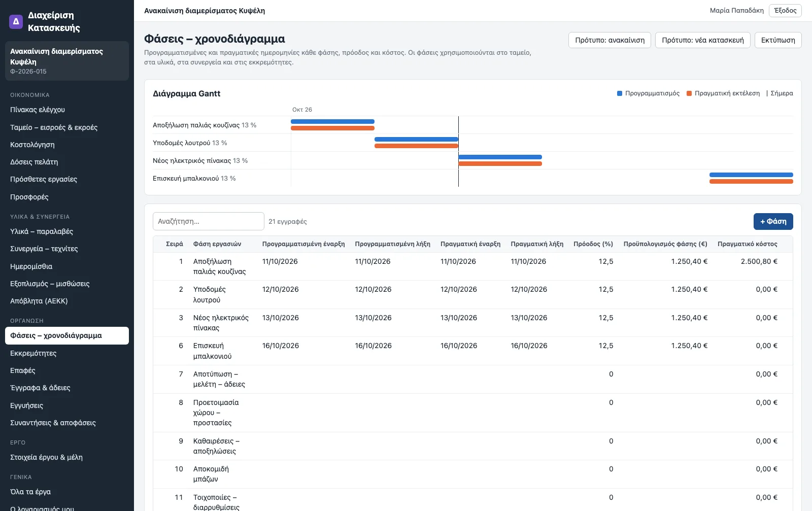
Task: Click the blue bar for Αποξήλωση παλιάς κουζίνας
Action: pos(332,122)
